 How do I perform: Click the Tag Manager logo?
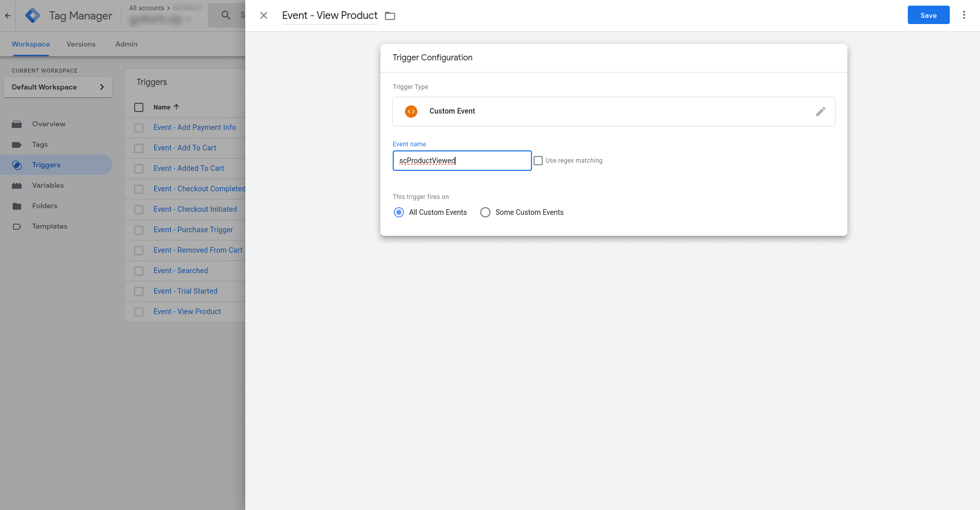click(x=33, y=15)
